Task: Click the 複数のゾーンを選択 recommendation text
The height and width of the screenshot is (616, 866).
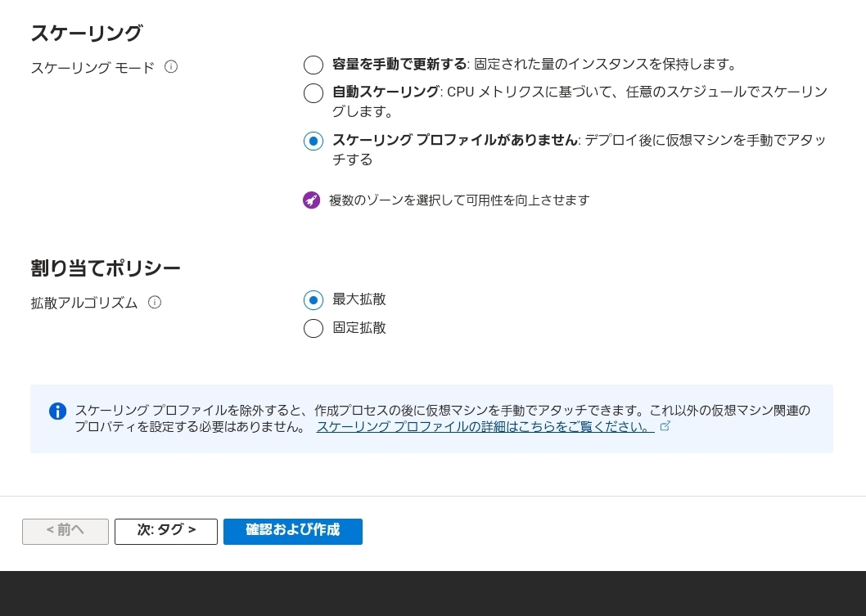Action: [459, 200]
